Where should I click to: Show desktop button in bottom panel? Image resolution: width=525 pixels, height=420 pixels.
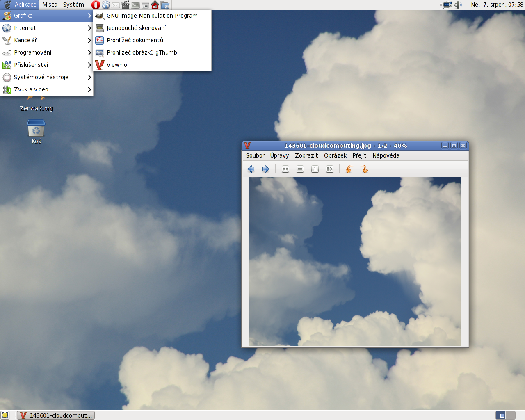(5, 415)
